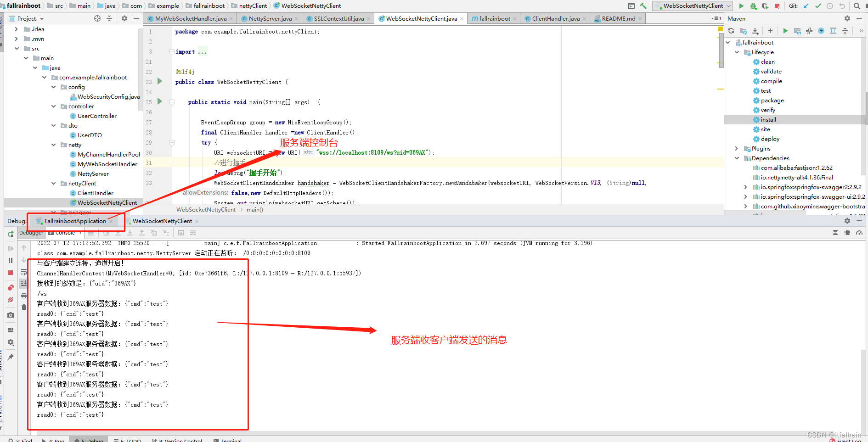Image resolution: width=868 pixels, height=442 pixels.
Task: Take thread dump camera icon
Action: (11, 315)
